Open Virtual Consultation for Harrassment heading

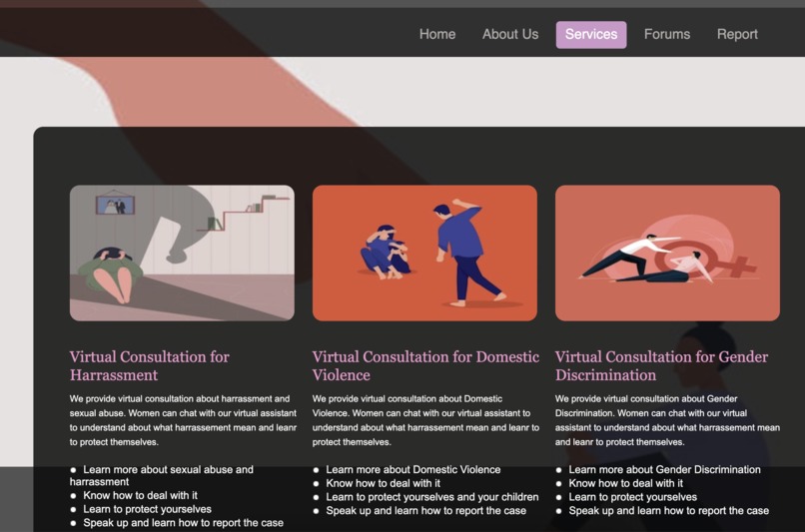[150, 365]
